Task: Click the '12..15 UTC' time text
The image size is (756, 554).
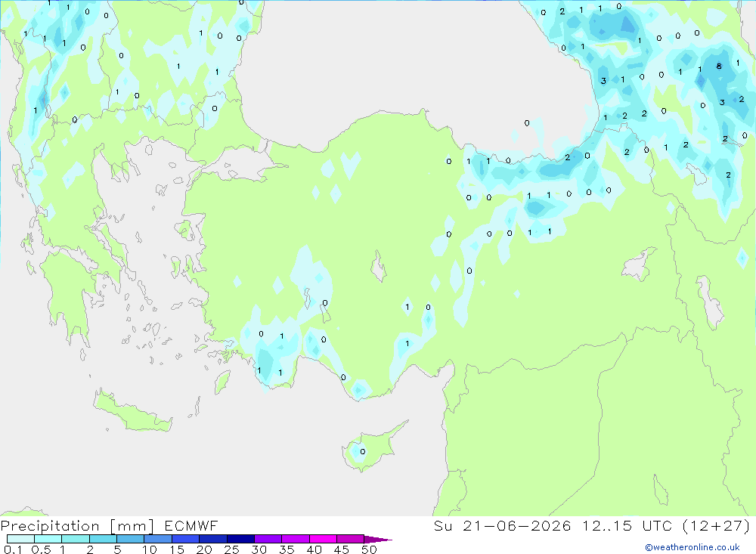Action: (x=627, y=525)
